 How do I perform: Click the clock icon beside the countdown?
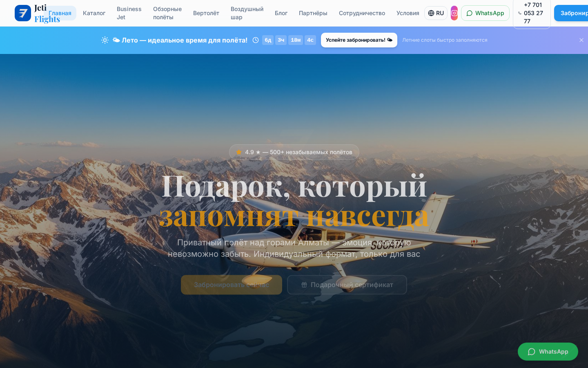tap(256, 40)
